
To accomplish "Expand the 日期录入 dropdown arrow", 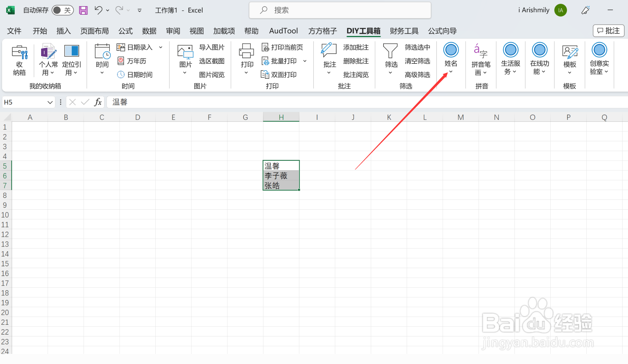I will pyautogui.click(x=161, y=47).
